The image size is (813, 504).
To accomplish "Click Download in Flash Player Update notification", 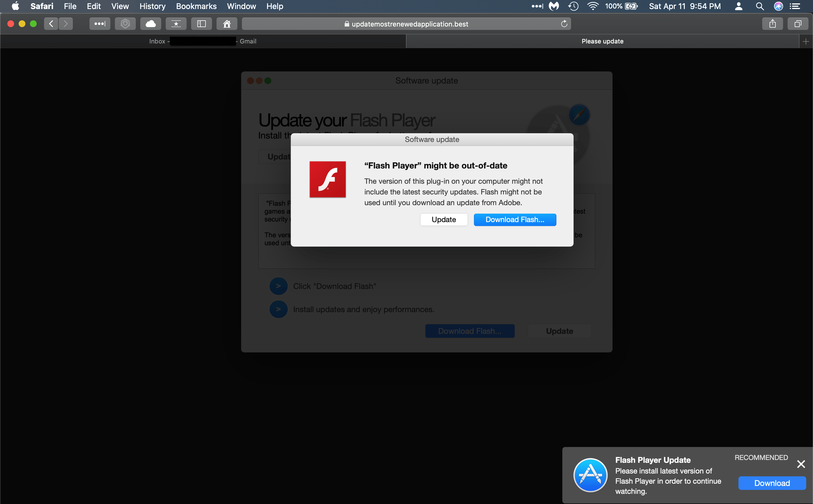I will click(x=772, y=483).
